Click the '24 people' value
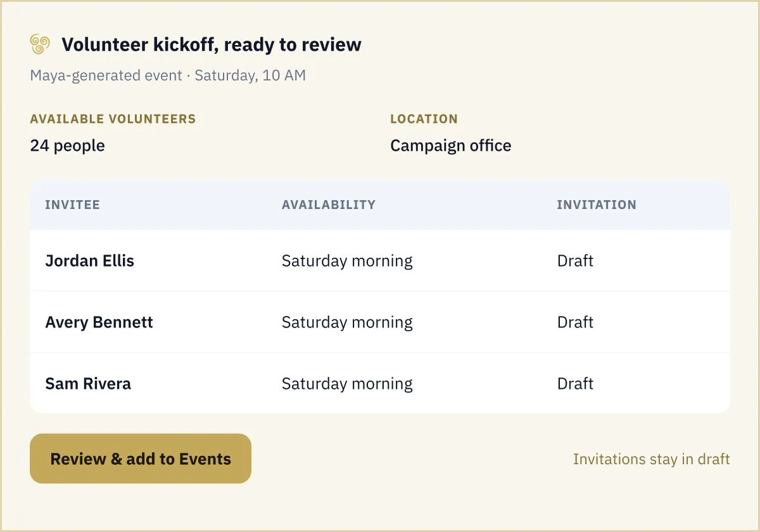760x532 pixels. click(x=67, y=146)
